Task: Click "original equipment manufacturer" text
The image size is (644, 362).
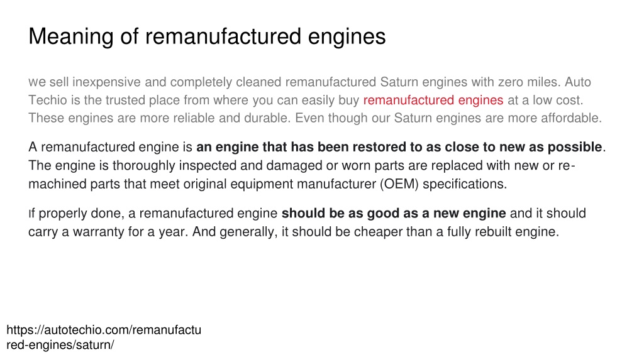Action: (x=280, y=184)
